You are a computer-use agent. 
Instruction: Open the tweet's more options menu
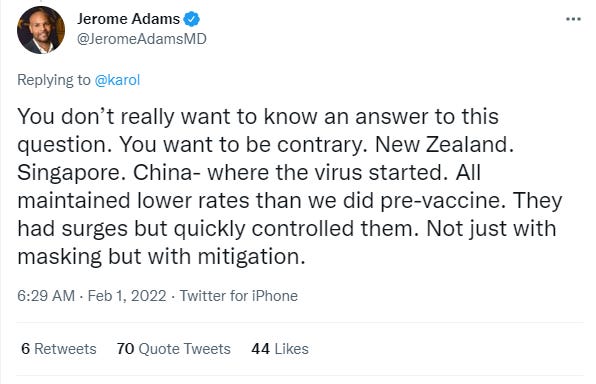pyautogui.click(x=573, y=19)
